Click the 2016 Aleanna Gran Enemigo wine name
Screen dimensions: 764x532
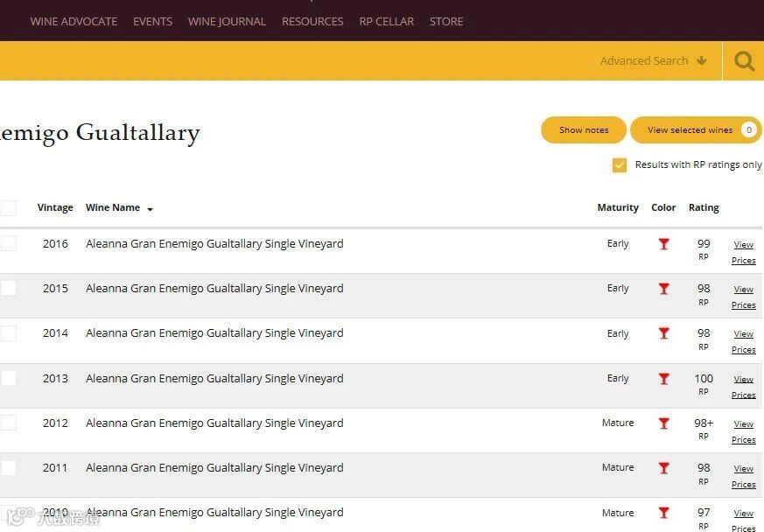(x=214, y=243)
